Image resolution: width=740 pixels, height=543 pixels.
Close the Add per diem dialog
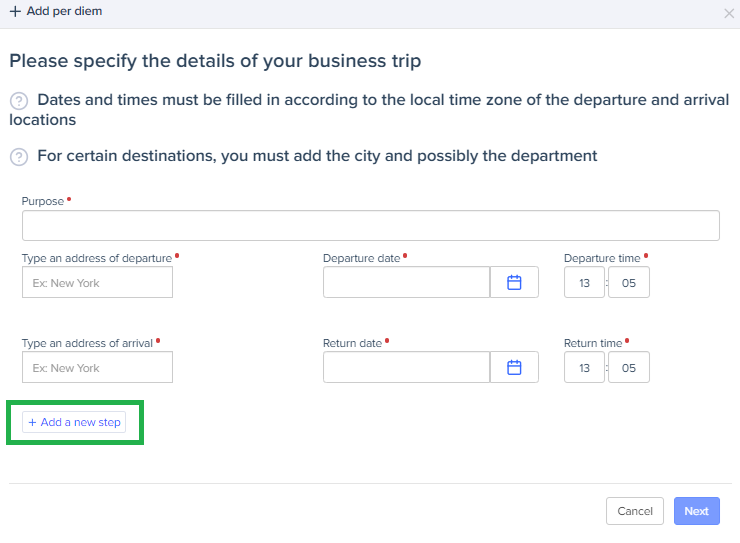tap(728, 13)
